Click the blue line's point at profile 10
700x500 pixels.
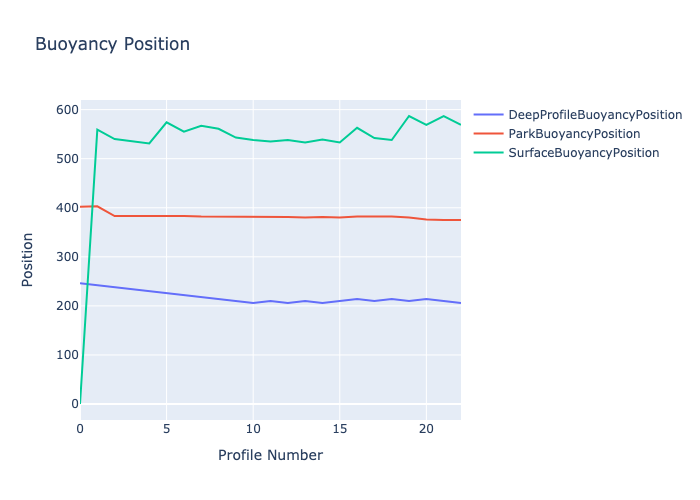[x=253, y=303]
